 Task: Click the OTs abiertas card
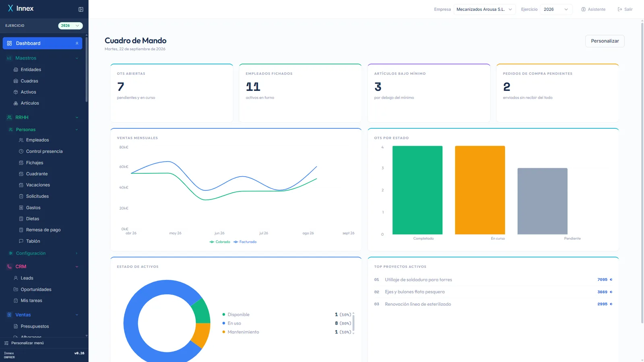[171, 93]
